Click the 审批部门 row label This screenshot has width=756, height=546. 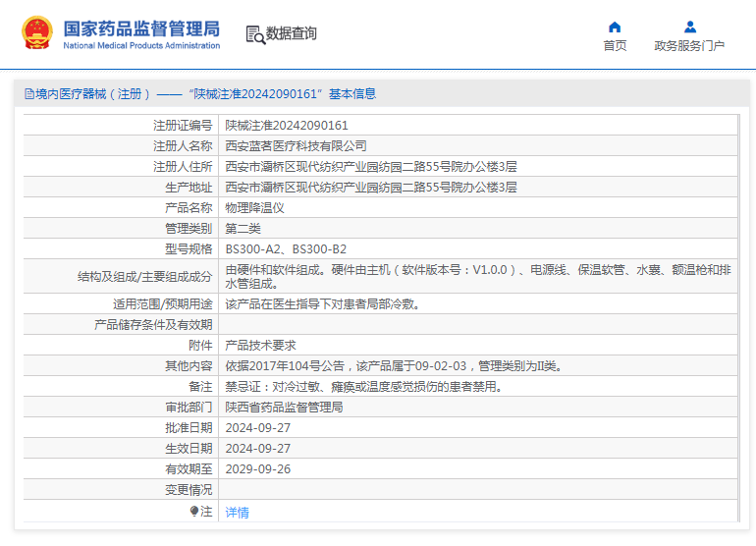[x=189, y=408]
